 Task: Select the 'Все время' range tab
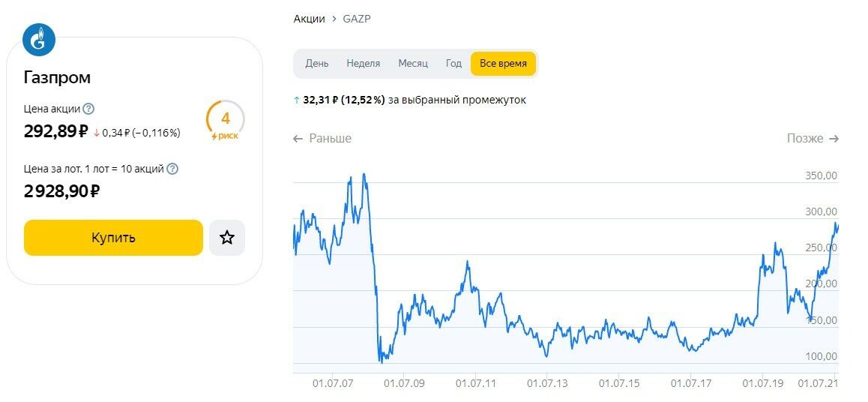[503, 64]
